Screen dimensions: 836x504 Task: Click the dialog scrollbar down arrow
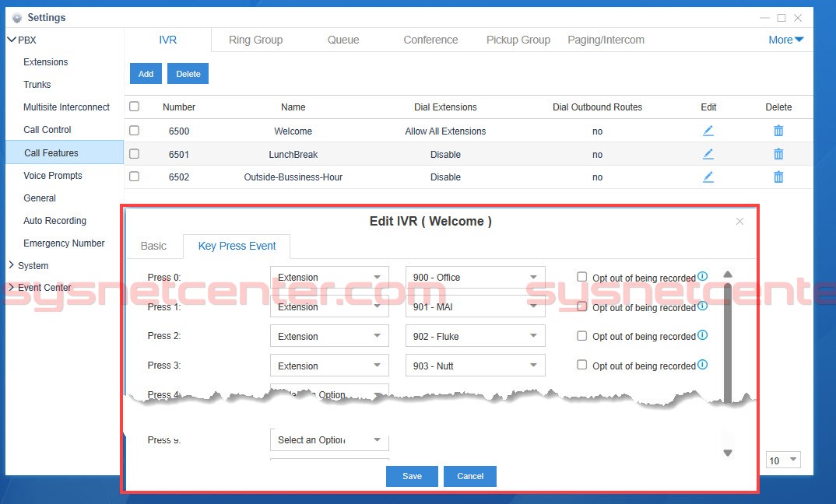point(727,452)
